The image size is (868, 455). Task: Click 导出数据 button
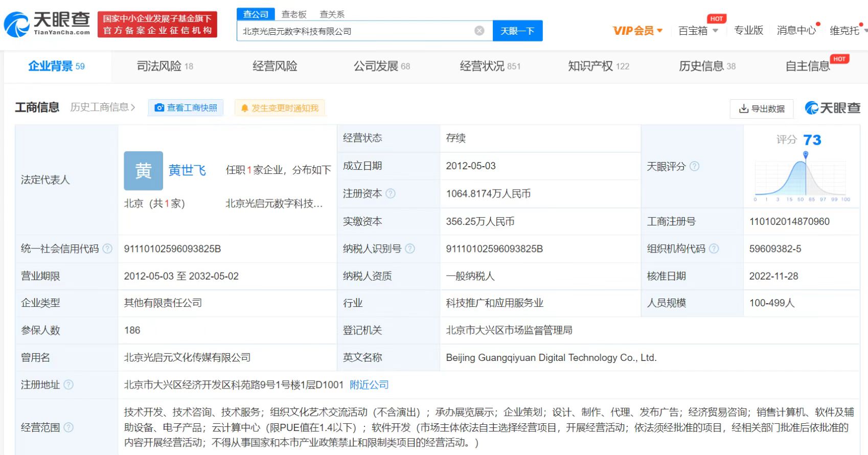762,108
